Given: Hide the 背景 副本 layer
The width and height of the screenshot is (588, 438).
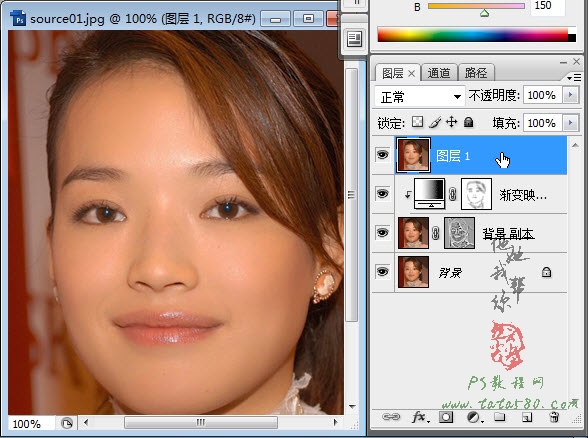Looking at the screenshot, I should point(382,232).
